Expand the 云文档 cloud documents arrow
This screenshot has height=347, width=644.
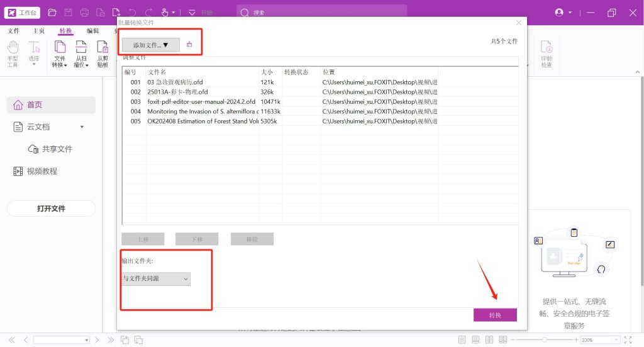(x=82, y=127)
